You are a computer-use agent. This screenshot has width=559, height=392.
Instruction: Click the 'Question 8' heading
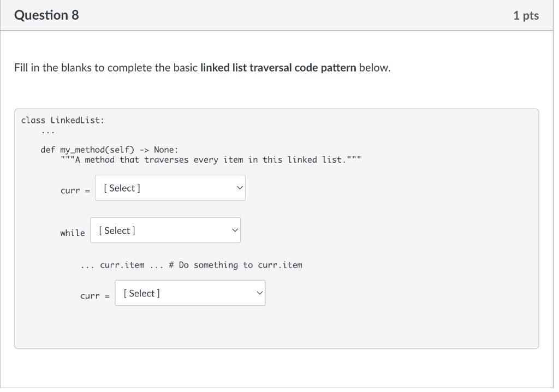coord(46,15)
